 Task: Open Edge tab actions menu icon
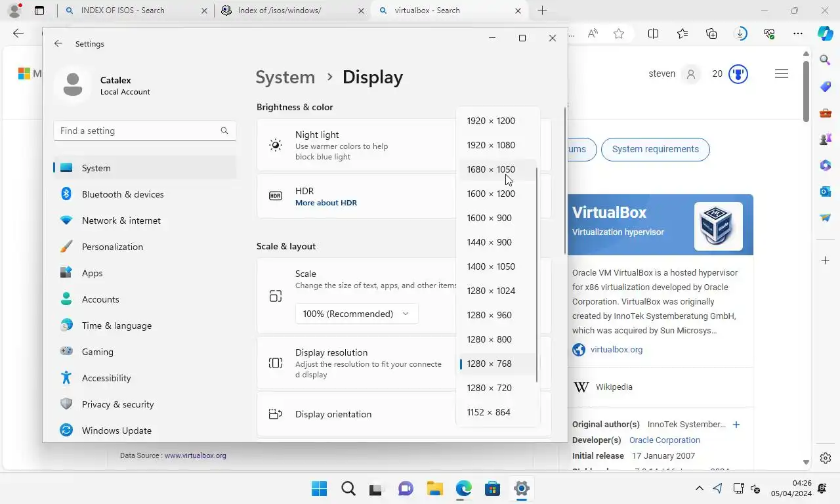click(39, 10)
